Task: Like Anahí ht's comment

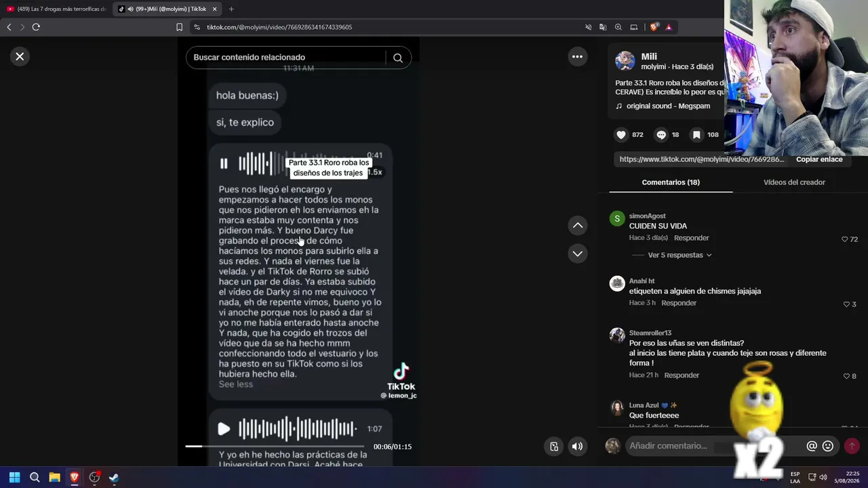Action: (846, 304)
